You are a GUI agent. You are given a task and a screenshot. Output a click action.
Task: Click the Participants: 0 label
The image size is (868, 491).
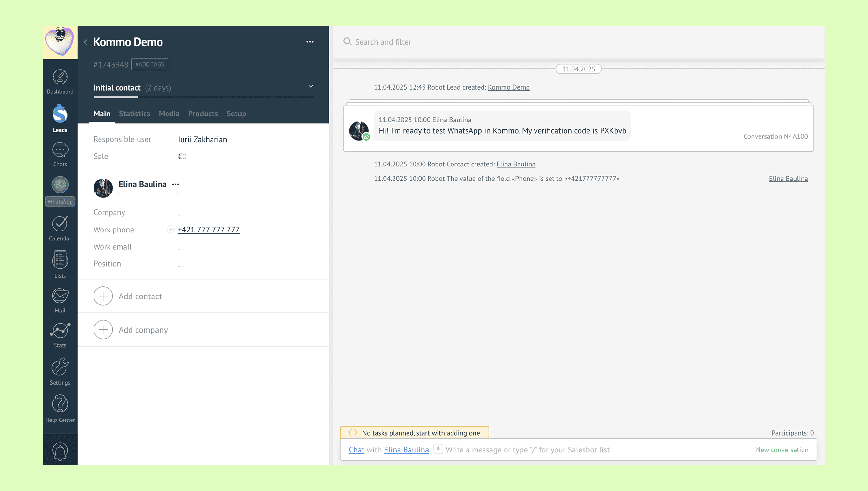[792, 433]
